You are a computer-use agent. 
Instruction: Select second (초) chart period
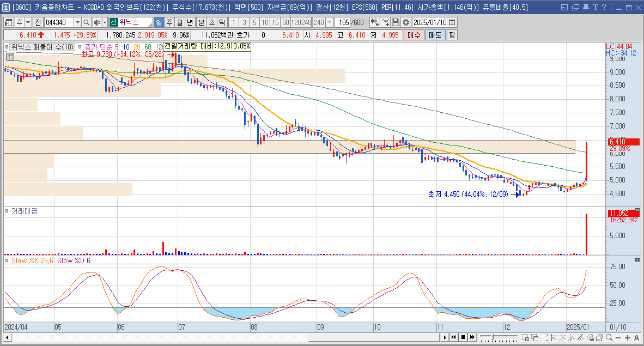pyautogui.click(x=211, y=22)
